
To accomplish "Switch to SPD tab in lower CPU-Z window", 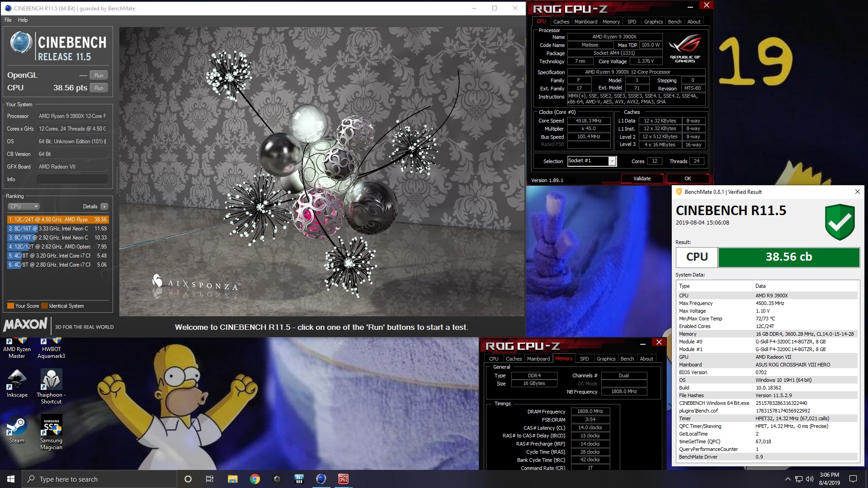I will coord(584,359).
